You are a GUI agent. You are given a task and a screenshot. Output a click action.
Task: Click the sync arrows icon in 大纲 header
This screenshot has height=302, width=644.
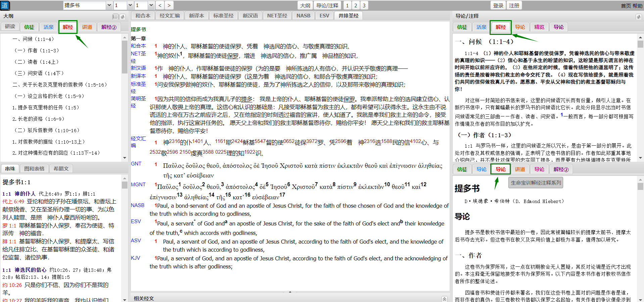(x=123, y=16)
